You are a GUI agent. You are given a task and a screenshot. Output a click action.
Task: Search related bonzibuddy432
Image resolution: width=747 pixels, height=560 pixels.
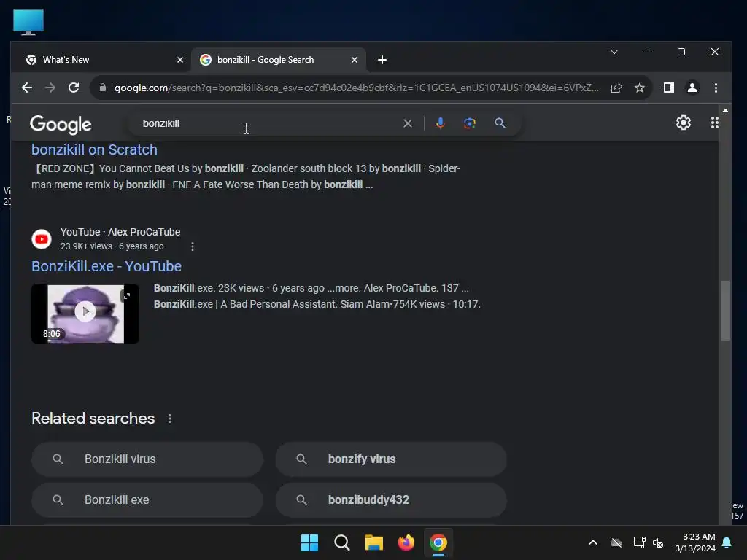[x=391, y=500]
